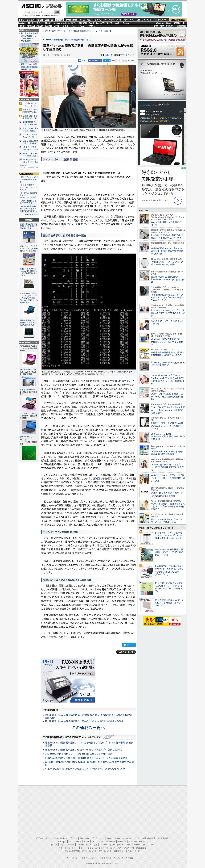Click the 本文印刷 print button

coord(129,60)
